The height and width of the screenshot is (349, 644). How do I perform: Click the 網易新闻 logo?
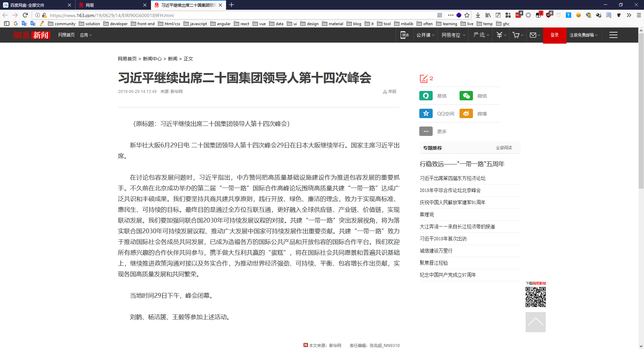32,35
